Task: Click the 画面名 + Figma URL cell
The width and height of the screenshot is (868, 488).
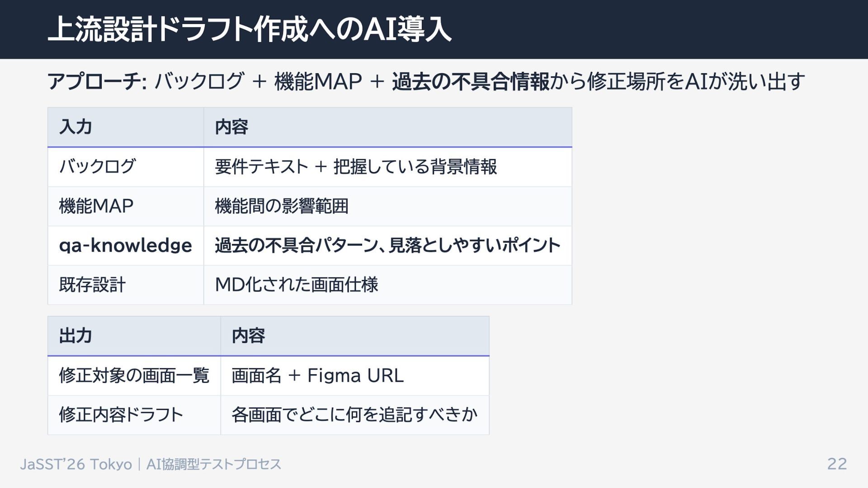Action: (x=317, y=375)
